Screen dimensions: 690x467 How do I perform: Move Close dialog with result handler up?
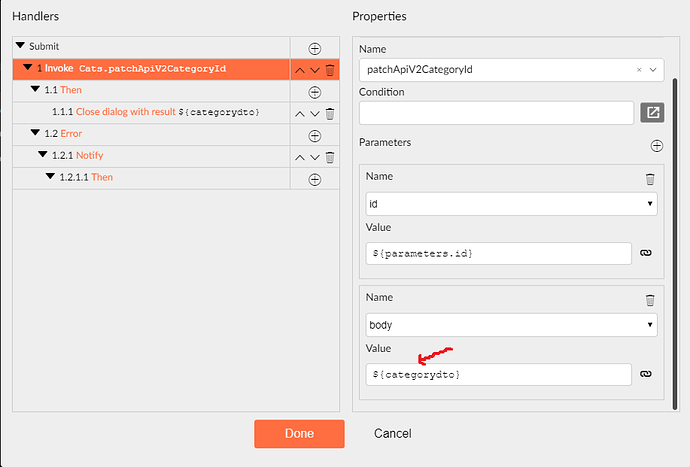click(x=300, y=114)
